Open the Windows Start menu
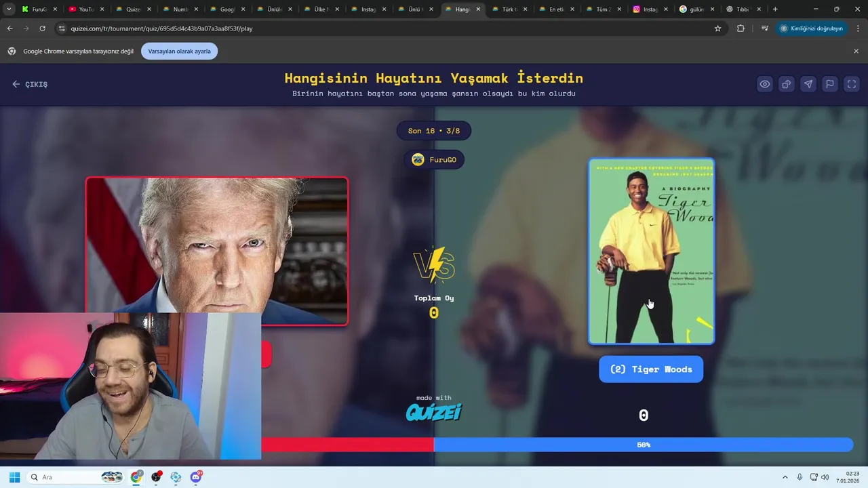The image size is (868, 488). 14,477
